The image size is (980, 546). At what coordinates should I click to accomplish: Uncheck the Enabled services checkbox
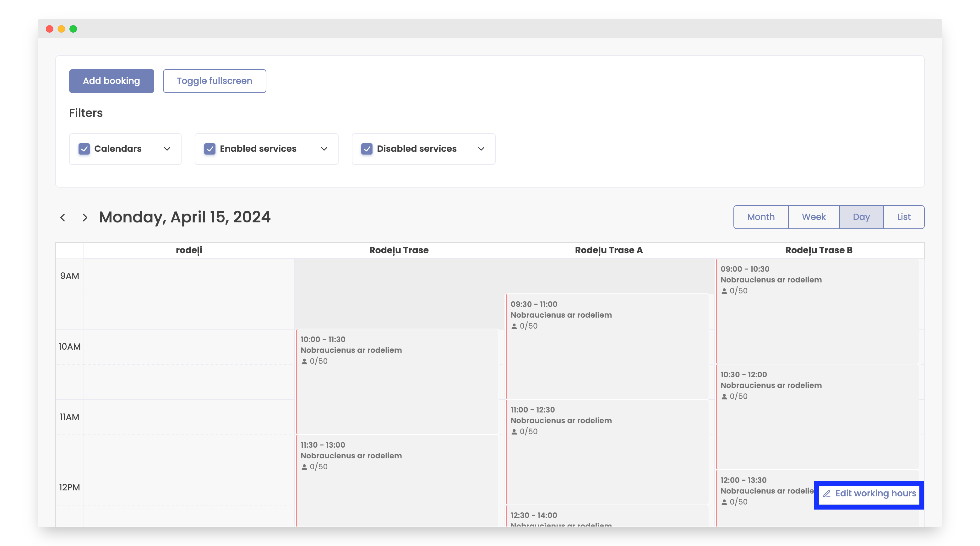210,149
